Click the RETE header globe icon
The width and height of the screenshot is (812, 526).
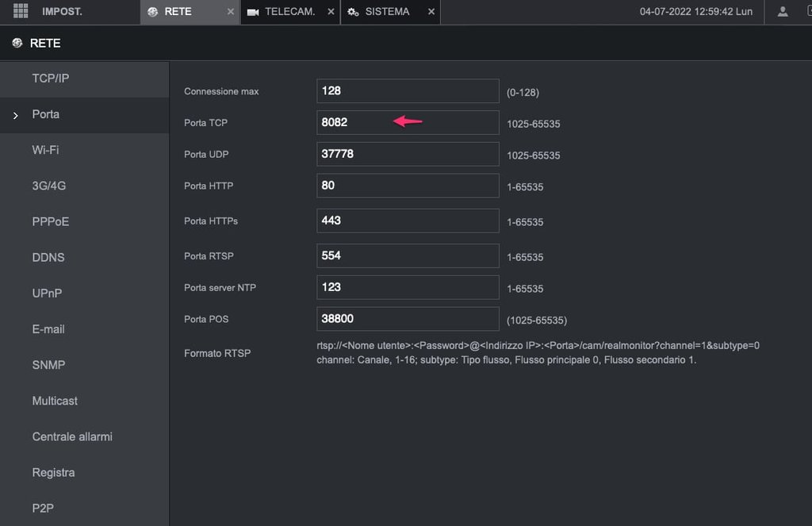17,43
